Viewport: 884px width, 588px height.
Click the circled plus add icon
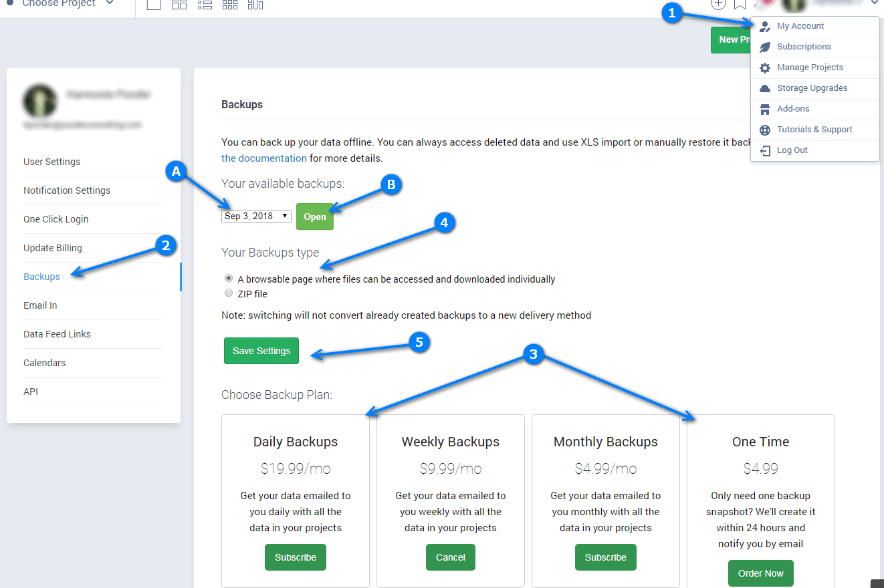click(x=718, y=4)
